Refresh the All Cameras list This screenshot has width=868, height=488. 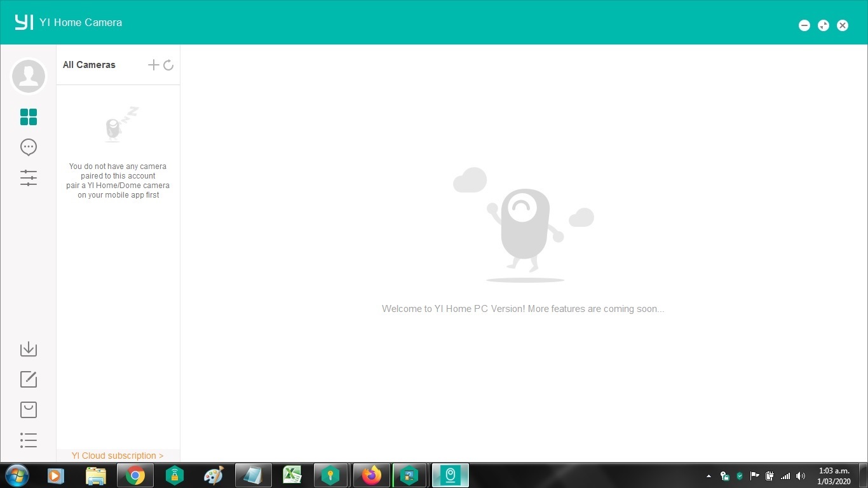pyautogui.click(x=168, y=65)
